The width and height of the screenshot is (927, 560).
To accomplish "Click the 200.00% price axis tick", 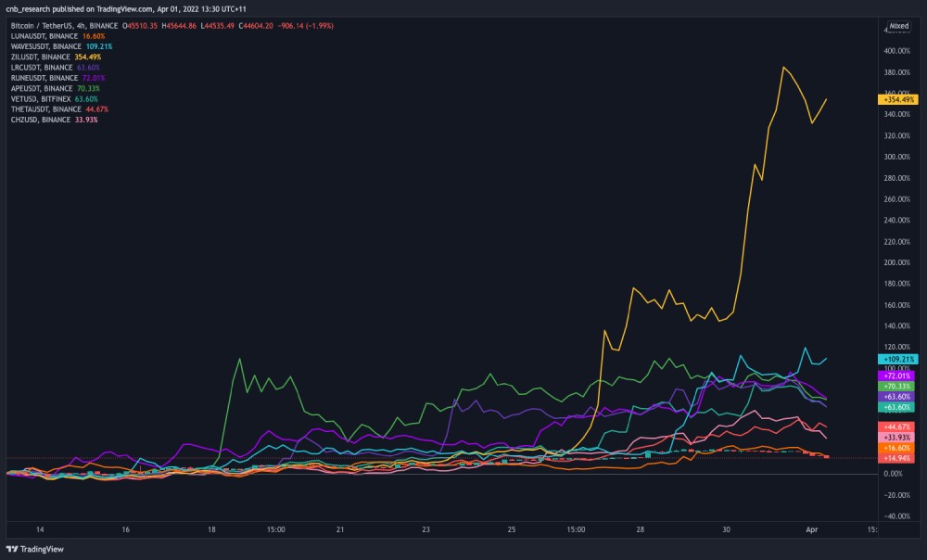I will (x=896, y=262).
